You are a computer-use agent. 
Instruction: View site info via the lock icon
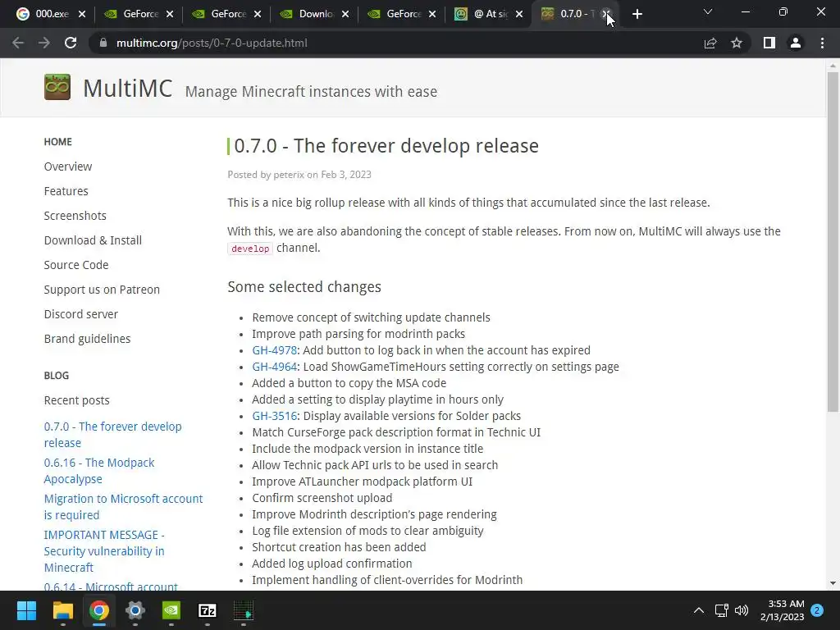[x=103, y=43]
